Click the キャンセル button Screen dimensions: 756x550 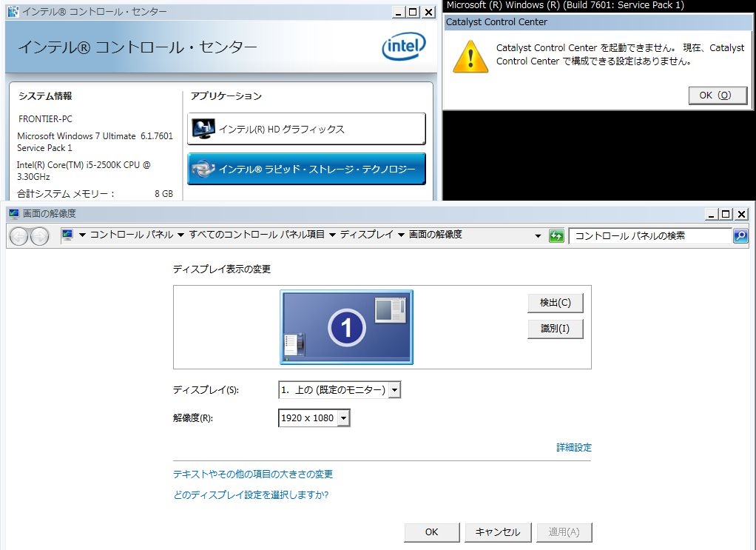click(x=498, y=532)
